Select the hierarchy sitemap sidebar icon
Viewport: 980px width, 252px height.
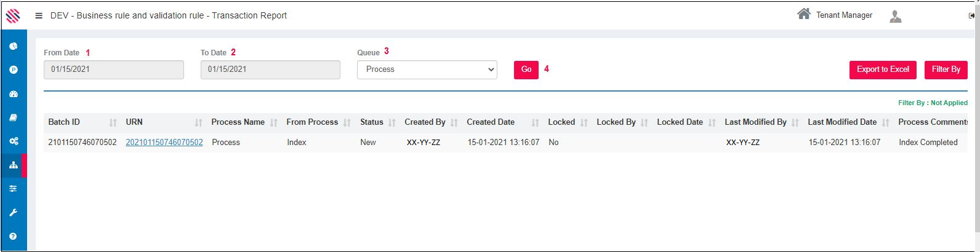[x=13, y=165]
